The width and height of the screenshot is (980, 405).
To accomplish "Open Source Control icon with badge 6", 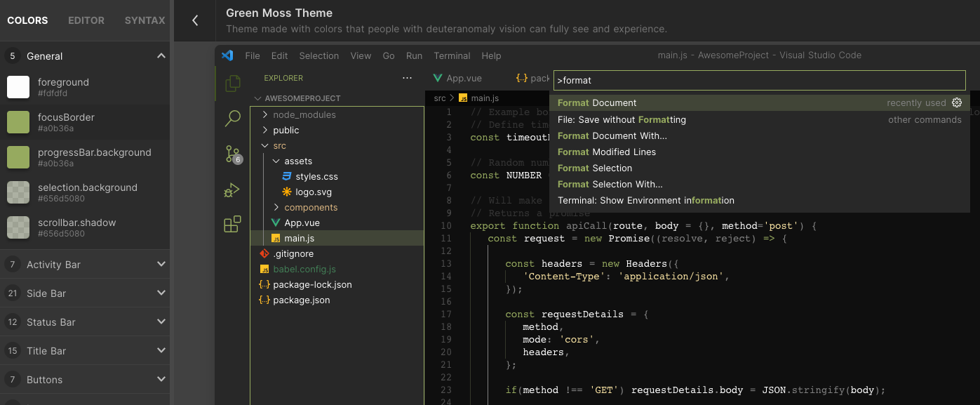I will click(x=233, y=154).
